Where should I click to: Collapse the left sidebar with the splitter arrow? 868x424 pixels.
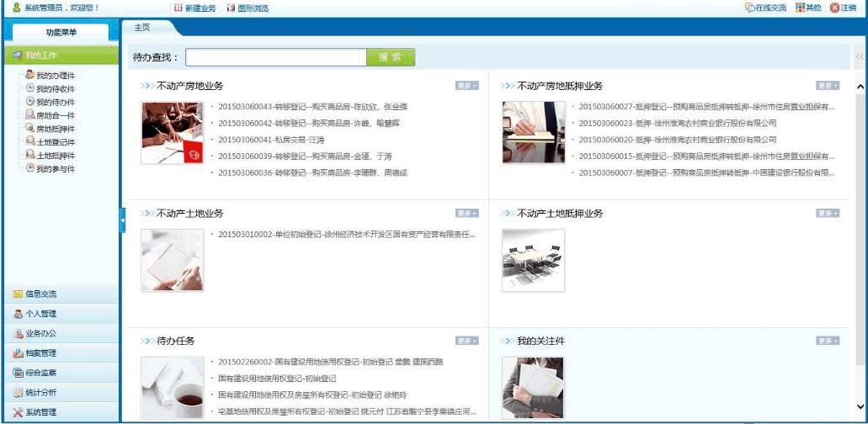pyautogui.click(x=122, y=220)
